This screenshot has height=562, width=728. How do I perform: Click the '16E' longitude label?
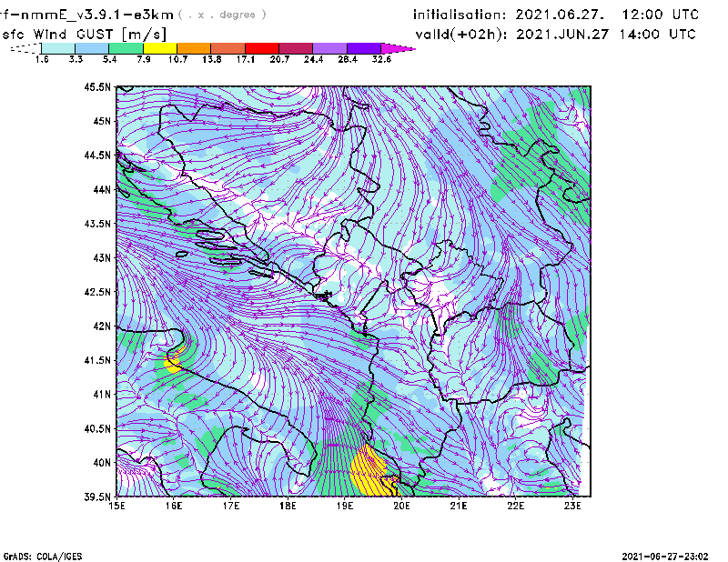point(174,506)
